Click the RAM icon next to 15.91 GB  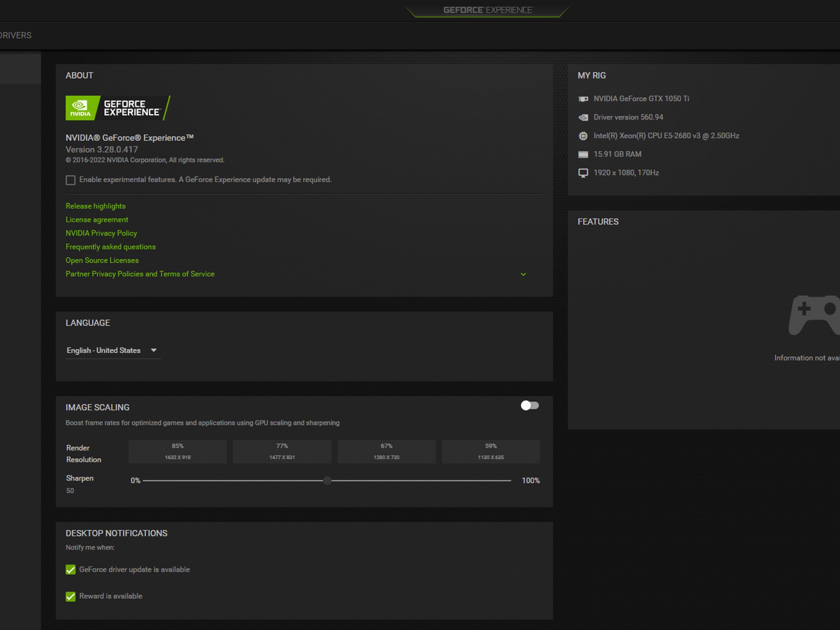point(583,154)
